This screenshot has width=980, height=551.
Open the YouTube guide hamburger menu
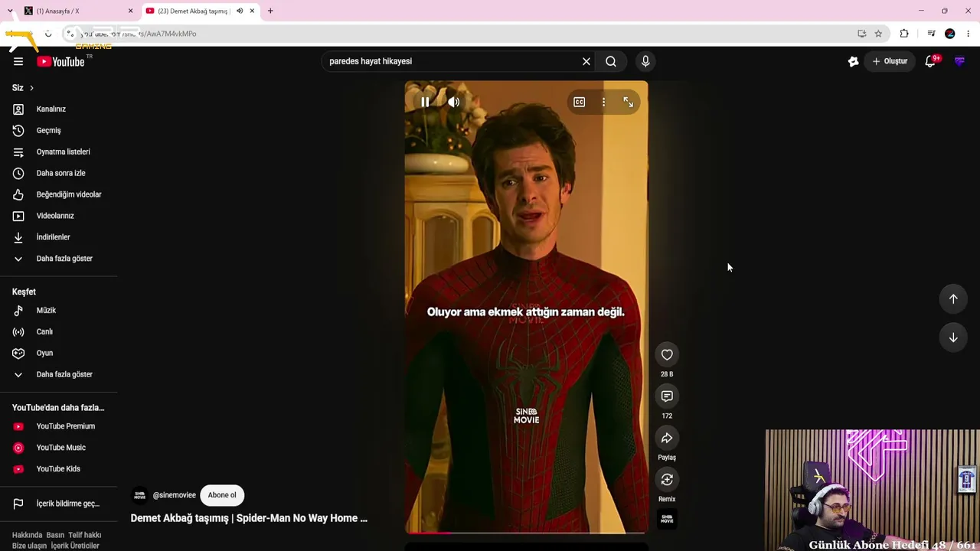pos(18,61)
